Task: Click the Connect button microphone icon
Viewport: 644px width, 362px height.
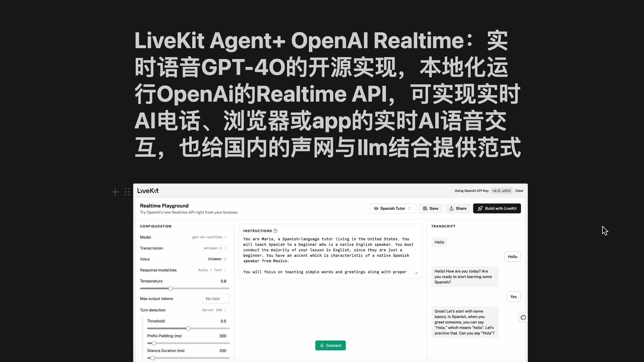Action: point(322,345)
